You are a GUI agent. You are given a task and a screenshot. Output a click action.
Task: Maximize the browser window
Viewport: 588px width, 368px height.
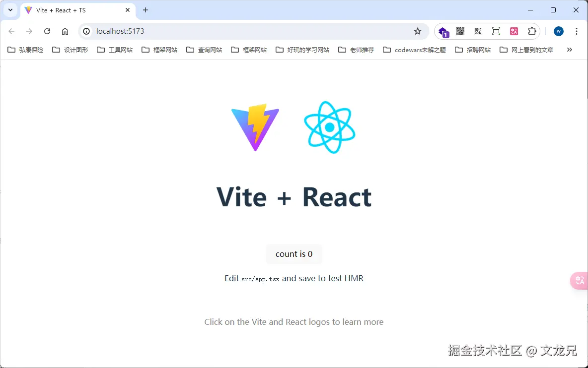point(553,10)
